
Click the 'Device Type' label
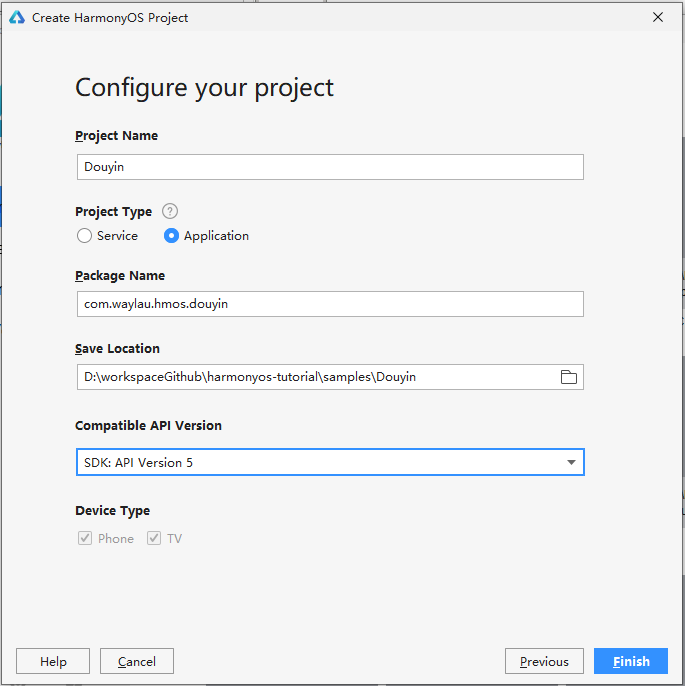pyautogui.click(x=112, y=511)
